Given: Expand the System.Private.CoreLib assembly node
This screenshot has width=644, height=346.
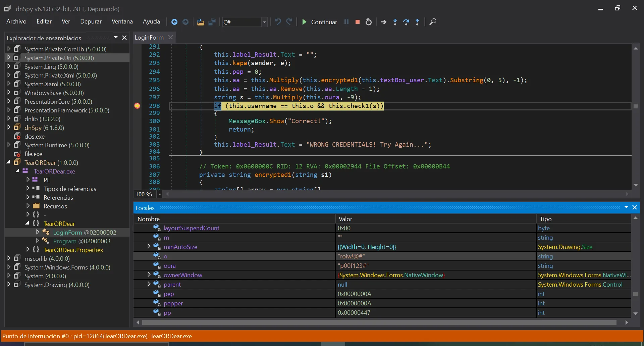Looking at the screenshot, I should [x=9, y=49].
